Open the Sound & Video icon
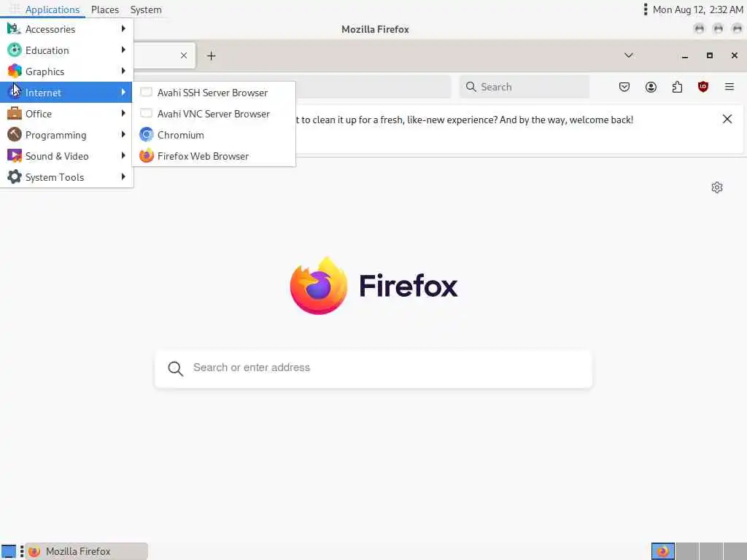 [x=15, y=156]
